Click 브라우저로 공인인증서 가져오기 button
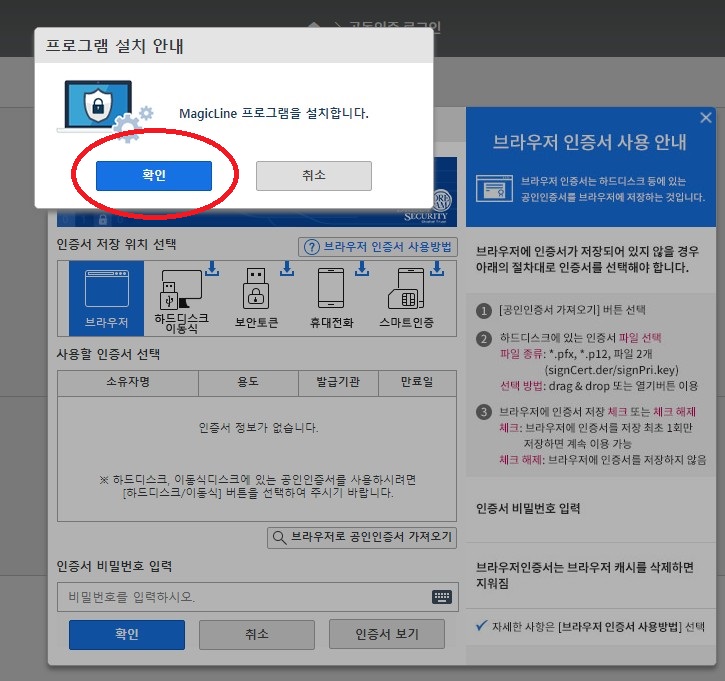 pos(362,538)
